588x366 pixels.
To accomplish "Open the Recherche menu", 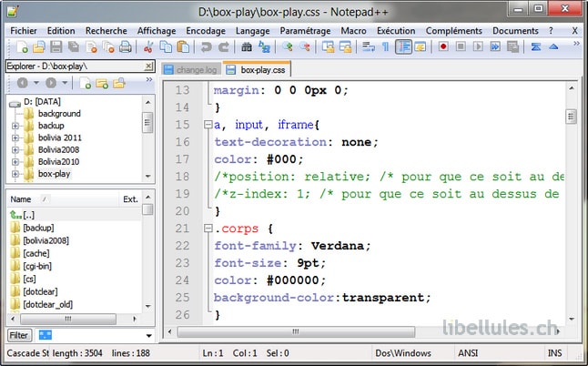I will pyautogui.click(x=106, y=31).
